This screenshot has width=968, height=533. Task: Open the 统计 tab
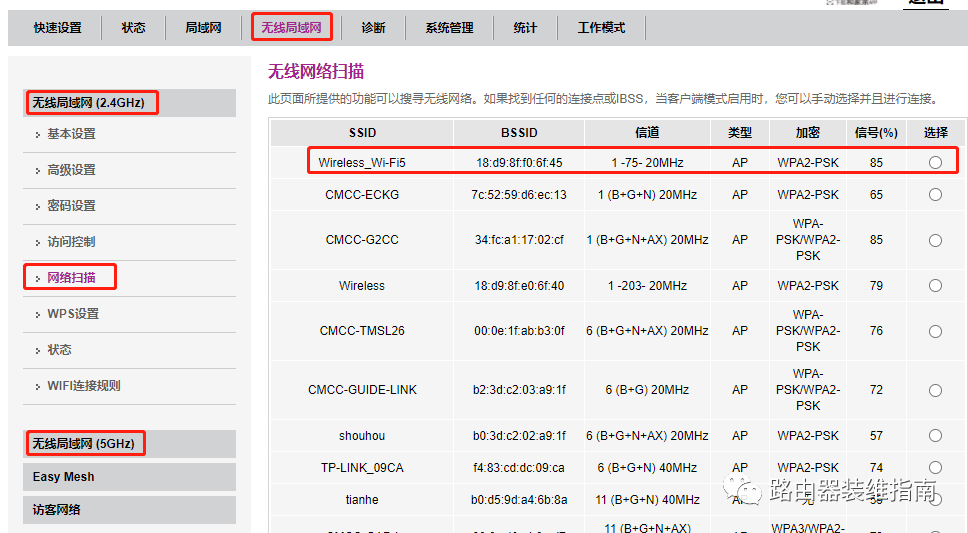tap(525, 28)
